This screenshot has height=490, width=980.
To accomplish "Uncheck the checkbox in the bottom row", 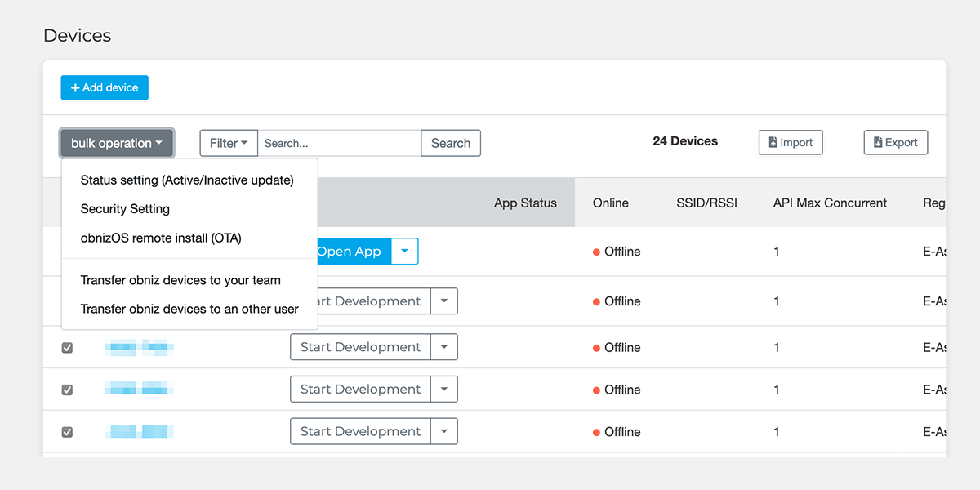I will coord(68,432).
